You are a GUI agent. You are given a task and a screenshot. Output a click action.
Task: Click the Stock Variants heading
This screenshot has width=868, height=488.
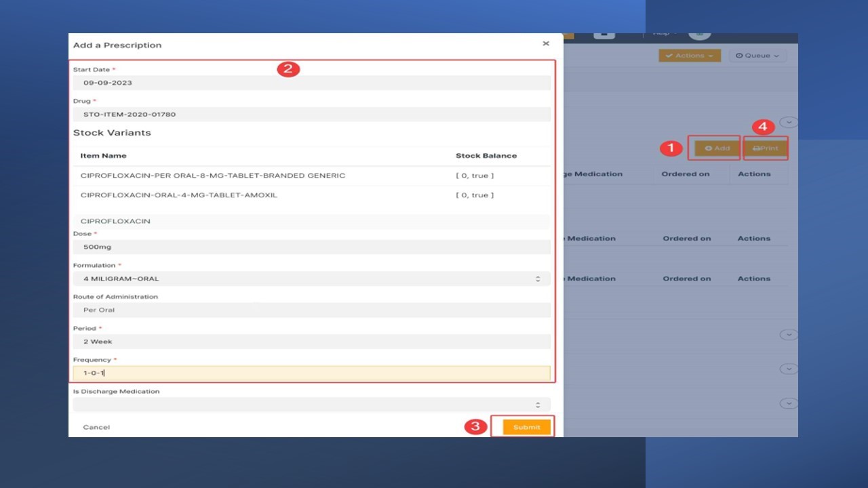[x=112, y=133]
